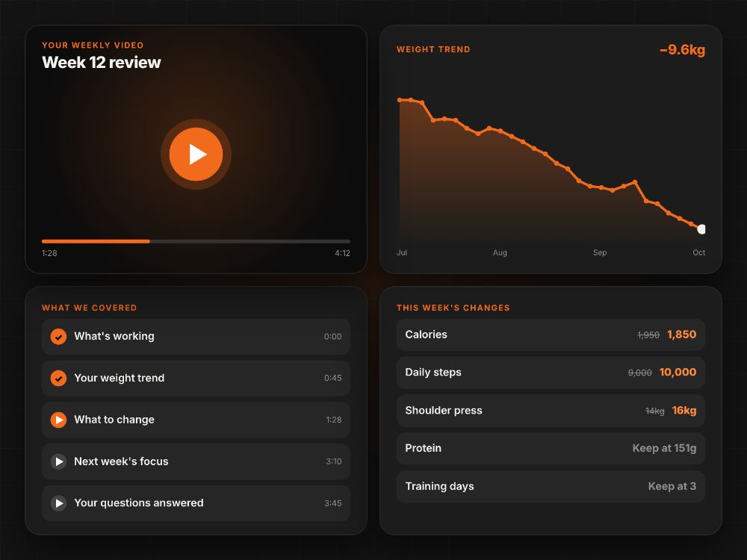The image size is (747, 560).
Task: Click the 4:12 video duration label
Action: coord(343,253)
